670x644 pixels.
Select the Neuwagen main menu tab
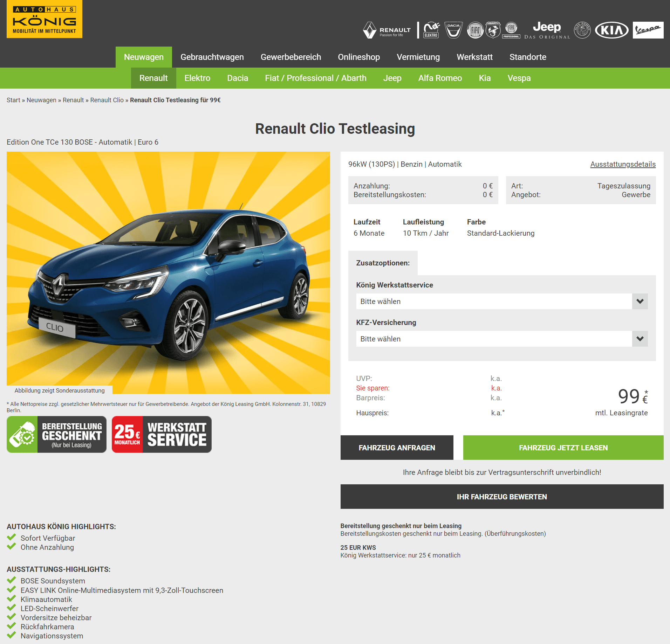pyautogui.click(x=144, y=57)
